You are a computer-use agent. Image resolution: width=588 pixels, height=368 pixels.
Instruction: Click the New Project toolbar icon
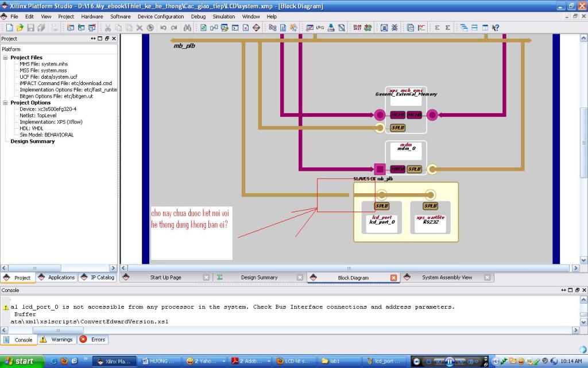9,28
